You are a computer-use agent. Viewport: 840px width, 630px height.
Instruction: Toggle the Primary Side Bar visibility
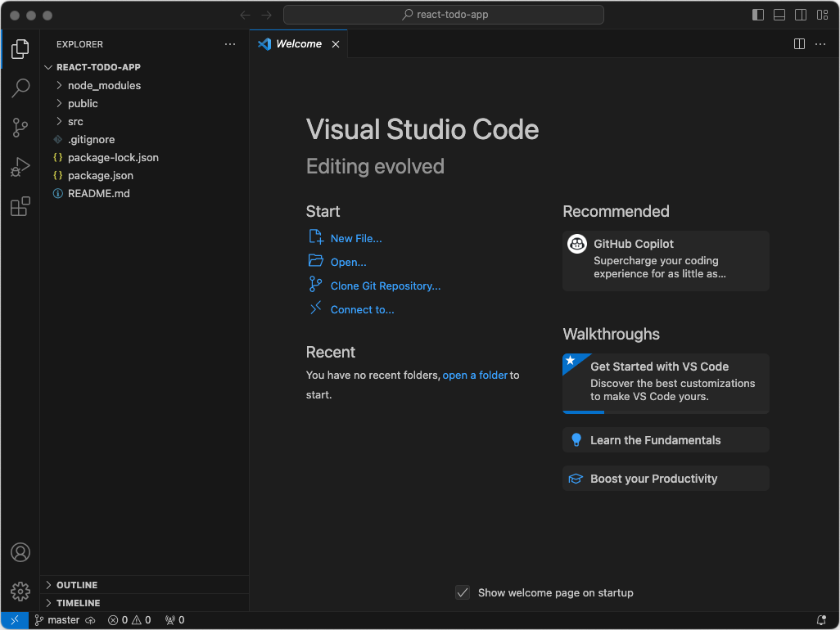758,15
